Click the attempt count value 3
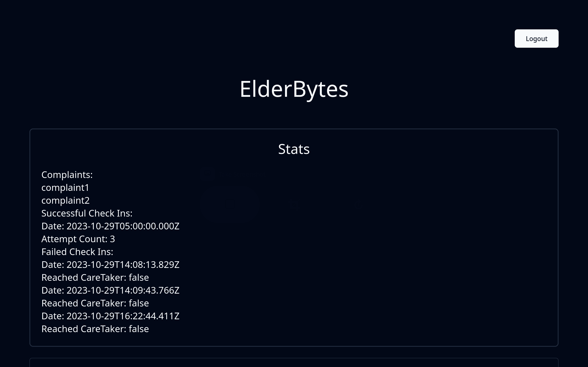 click(112, 239)
